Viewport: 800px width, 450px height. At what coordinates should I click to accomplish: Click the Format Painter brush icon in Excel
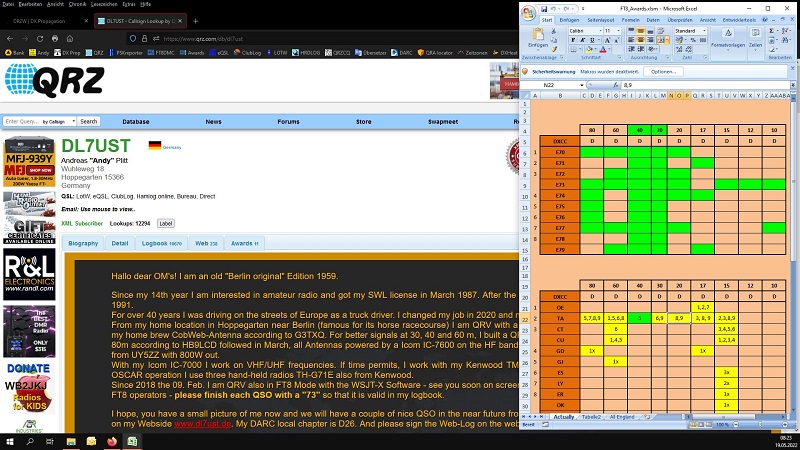554,49
